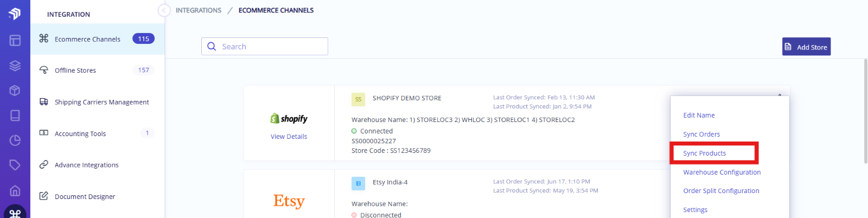The height and width of the screenshot is (218, 868).
Task: Click the Connected status label
Action: point(376,131)
